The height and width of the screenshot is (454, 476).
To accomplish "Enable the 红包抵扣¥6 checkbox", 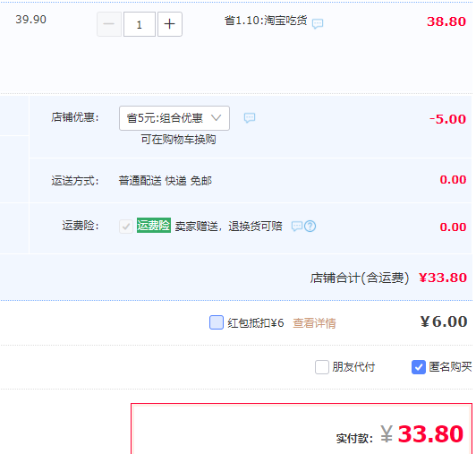I will pyautogui.click(x=217, y=322).
